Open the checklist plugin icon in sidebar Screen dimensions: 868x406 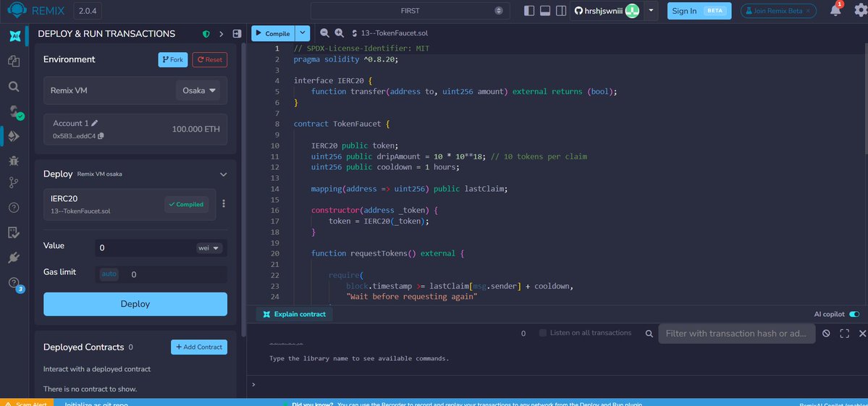(x=14, y=232)
